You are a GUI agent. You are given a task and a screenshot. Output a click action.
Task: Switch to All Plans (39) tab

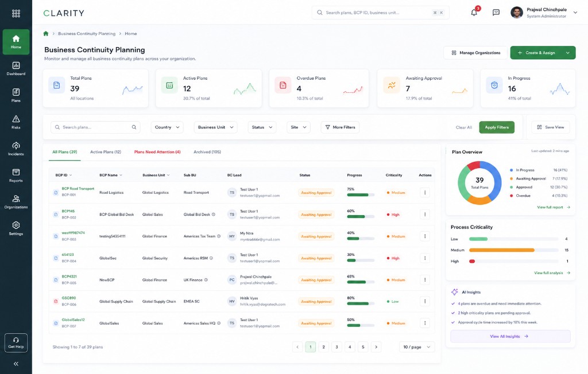tap(64, 152)
